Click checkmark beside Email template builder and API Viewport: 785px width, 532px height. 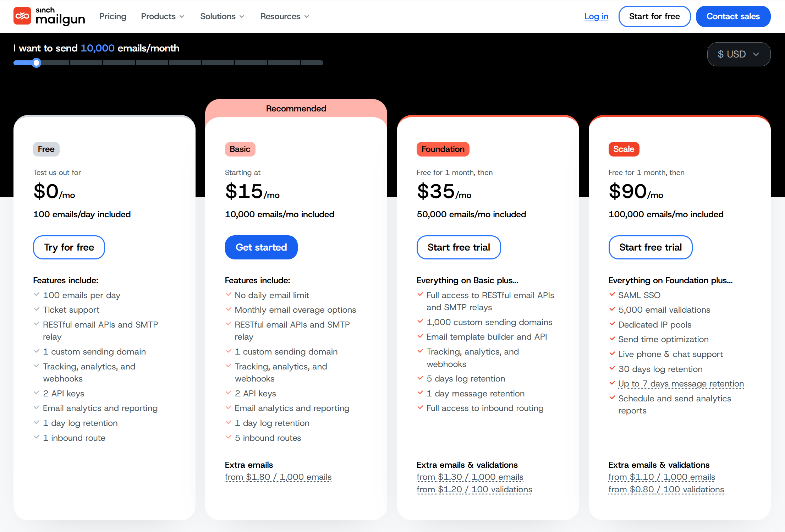click(x=420, y=336)
